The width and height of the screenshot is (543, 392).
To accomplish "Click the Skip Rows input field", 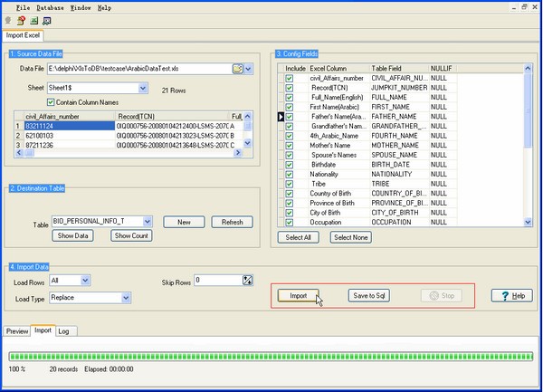I will pos(216,281).
